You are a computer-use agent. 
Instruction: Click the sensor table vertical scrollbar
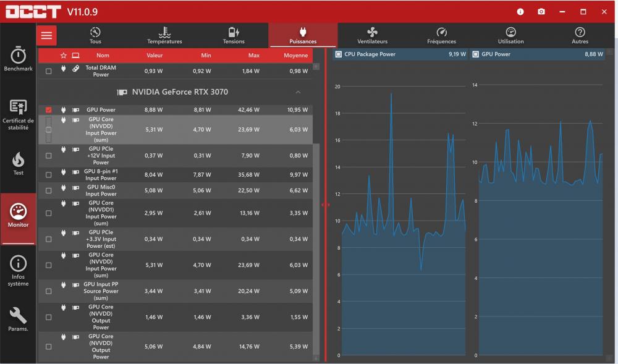[x=316, y=248]
